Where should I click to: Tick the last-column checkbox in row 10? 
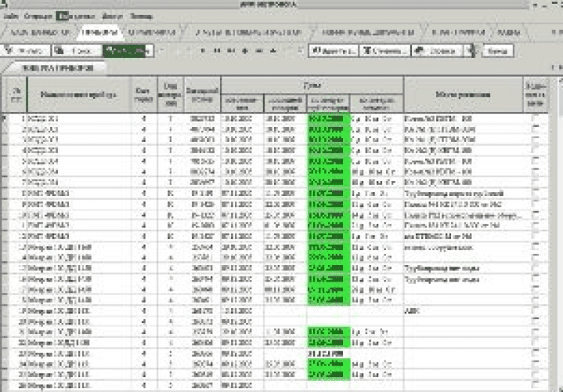pos(534,215)
